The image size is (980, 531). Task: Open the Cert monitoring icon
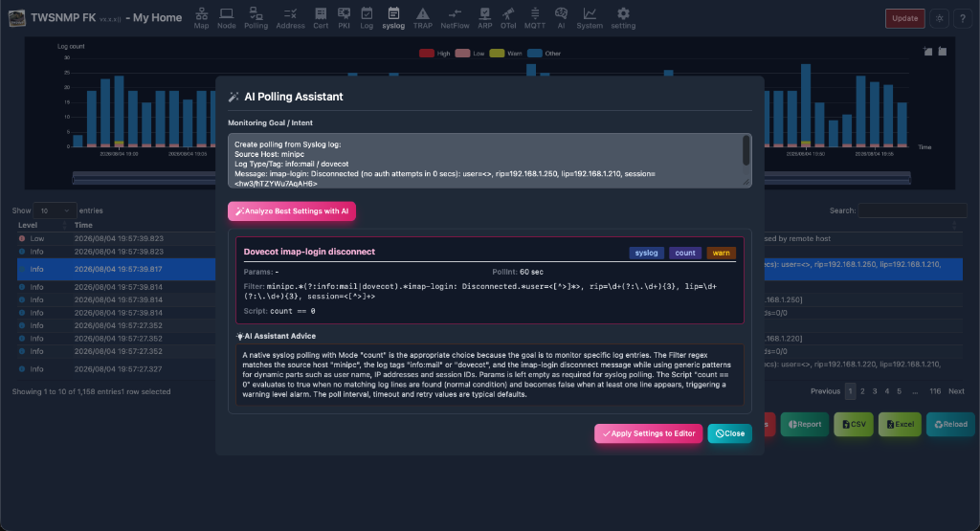[321, 17]
